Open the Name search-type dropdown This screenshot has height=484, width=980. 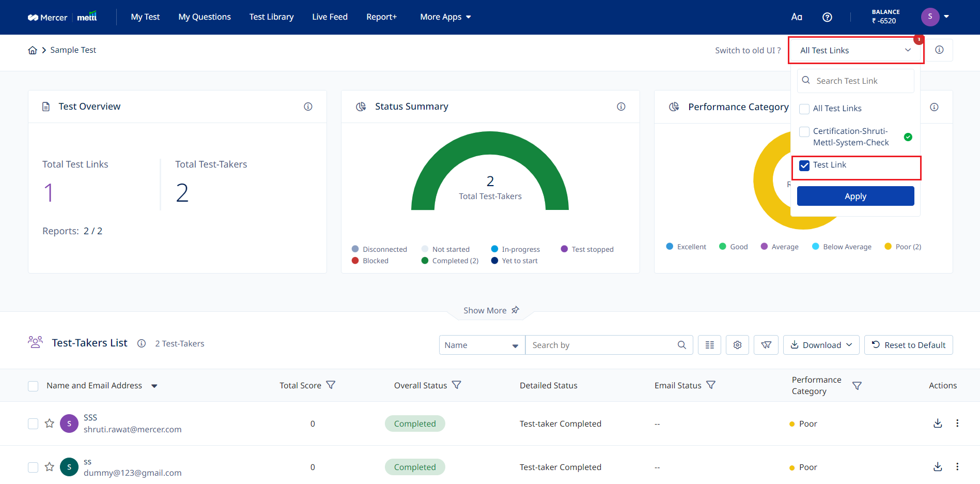click(482, 345)
